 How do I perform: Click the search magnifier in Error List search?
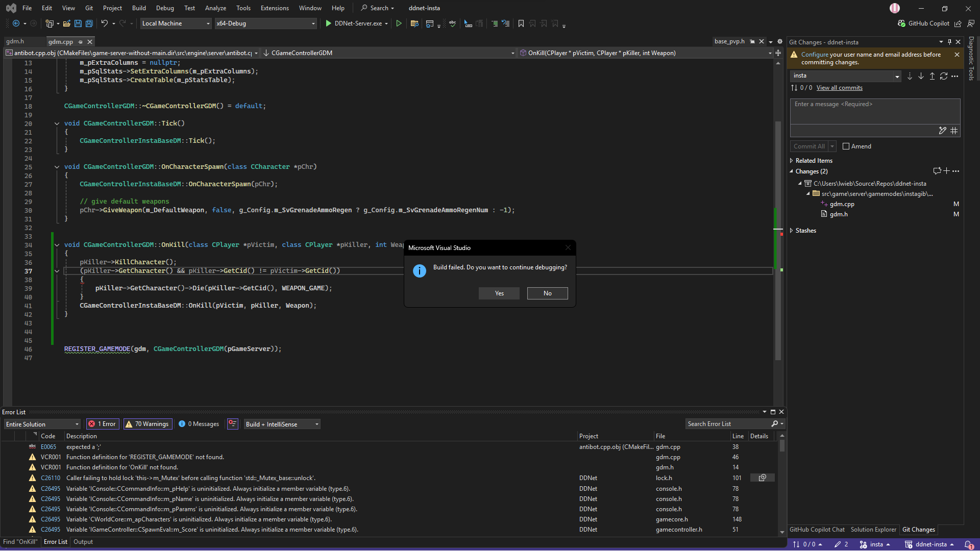[775, 424]
